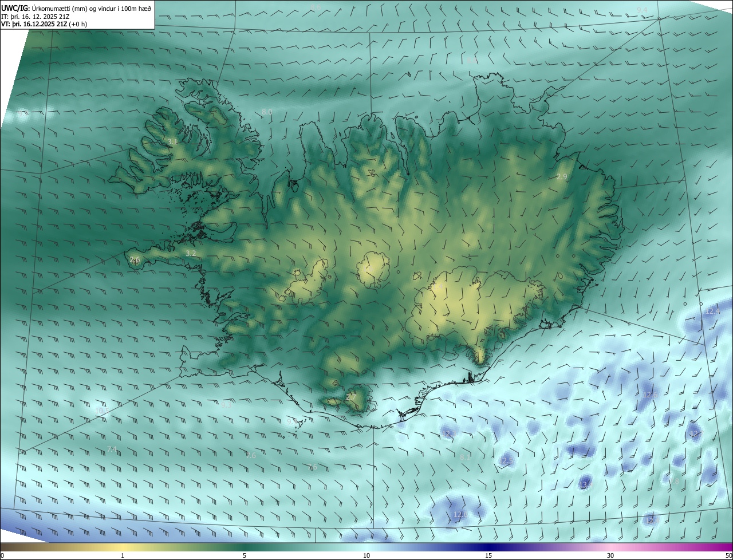Click the 9.4 value label at the top right
Viewport: 733px width, 560px height.
642,10
